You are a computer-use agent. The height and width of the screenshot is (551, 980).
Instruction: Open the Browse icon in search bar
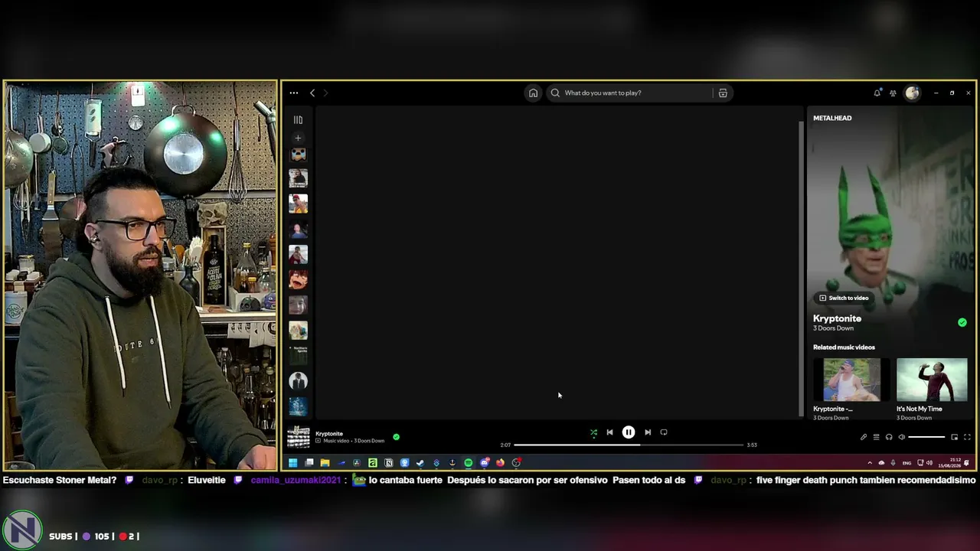coord(723,93)
